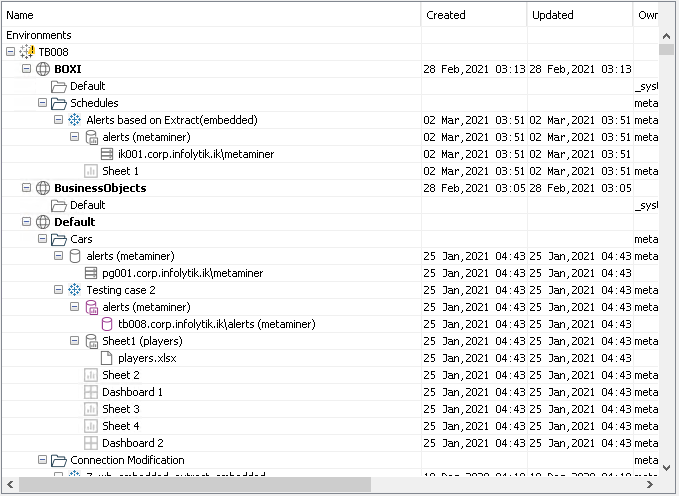The width and height of the screenshot is (679, 496).
Task: Click the workbook icon for Testing case 2
Action: tap(74, 290)
